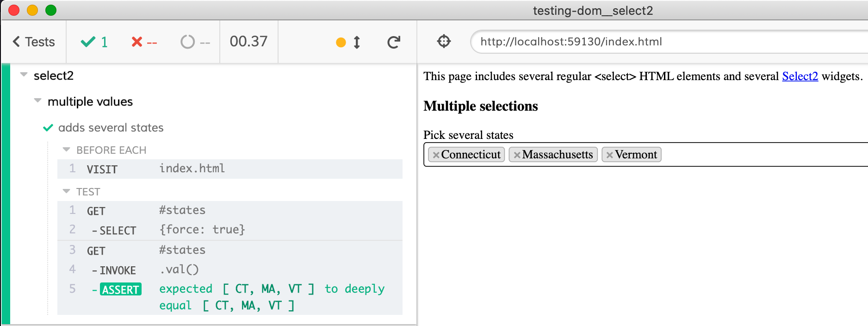The width and height of the screenshot is (868, 326).
Task: Click the red failed tests X icon
Action: click(x=136, y=42)
